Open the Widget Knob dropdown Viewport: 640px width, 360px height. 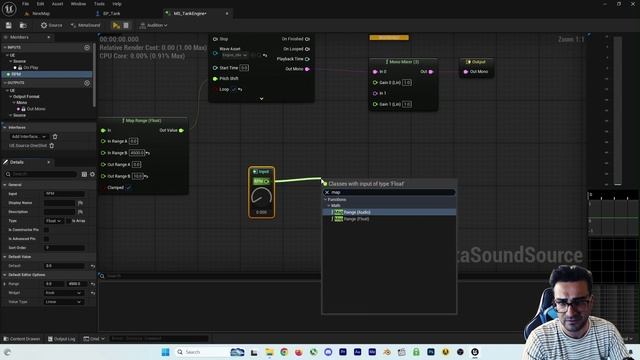(63, 293)
